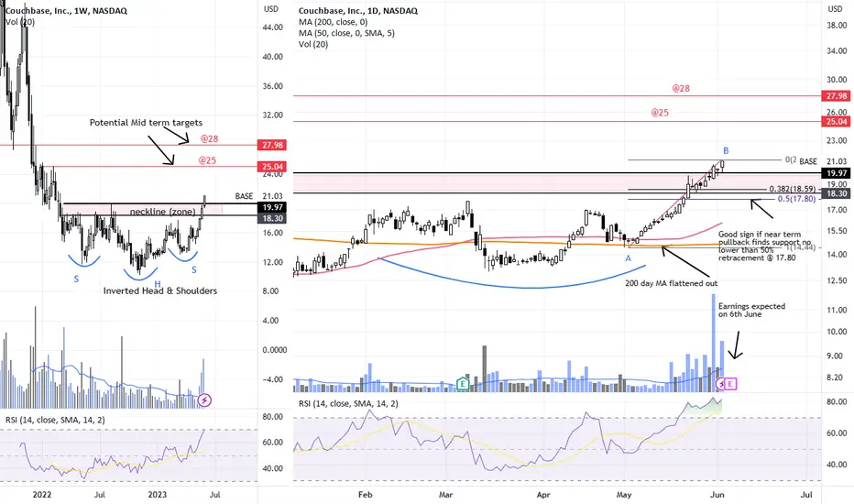854x504 pixels.
Task: Click the 'Vol (20)' legend on the daily chart
Action: 313,44
